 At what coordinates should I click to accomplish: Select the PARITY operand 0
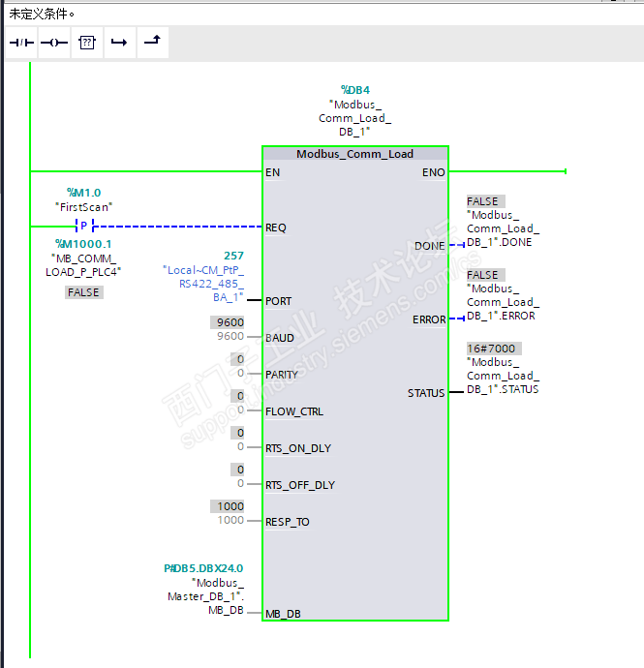coord(240,373)
